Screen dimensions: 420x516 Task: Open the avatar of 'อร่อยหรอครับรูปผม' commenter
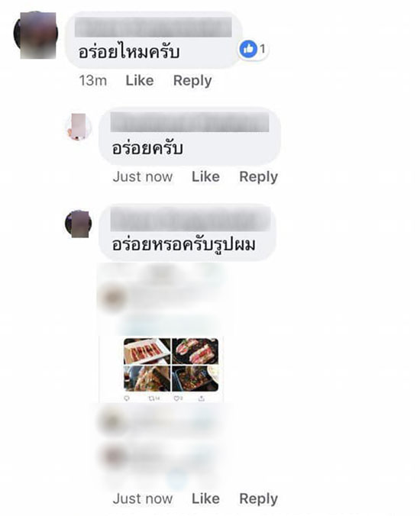pos(79,224)
